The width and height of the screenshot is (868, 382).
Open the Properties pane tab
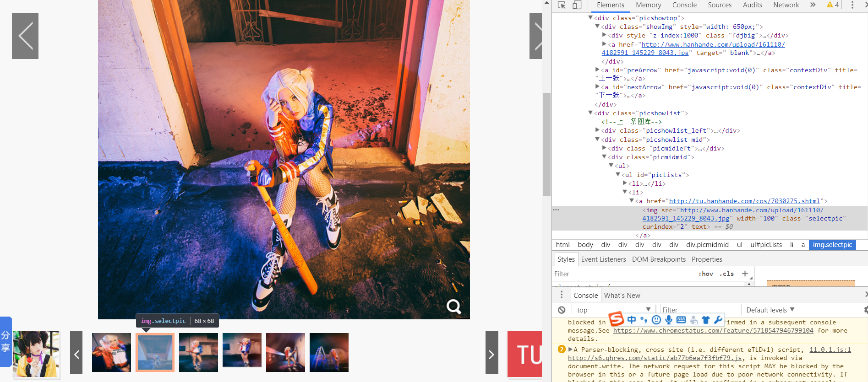pyautogui.click(x=707, y=259)
